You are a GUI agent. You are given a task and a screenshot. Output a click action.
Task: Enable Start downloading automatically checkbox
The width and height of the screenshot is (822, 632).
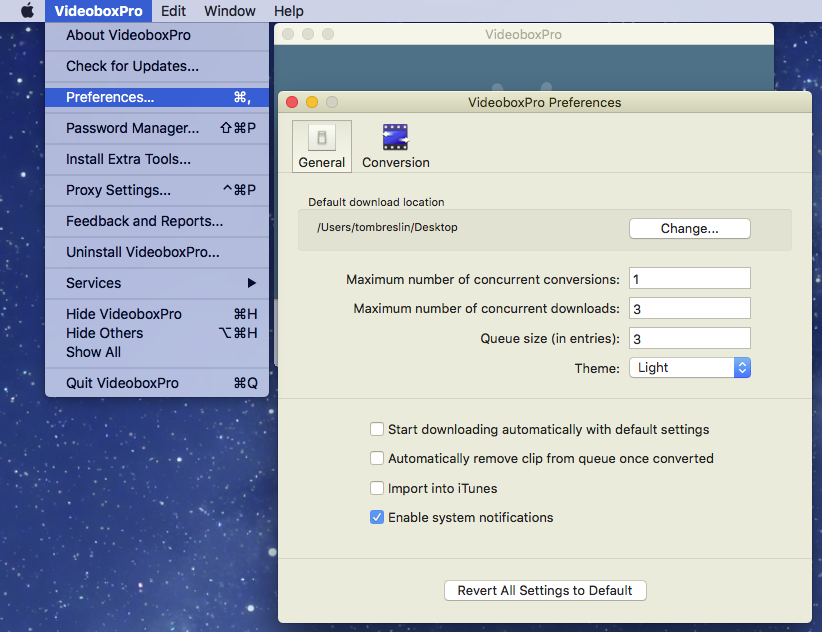point(376,429)
